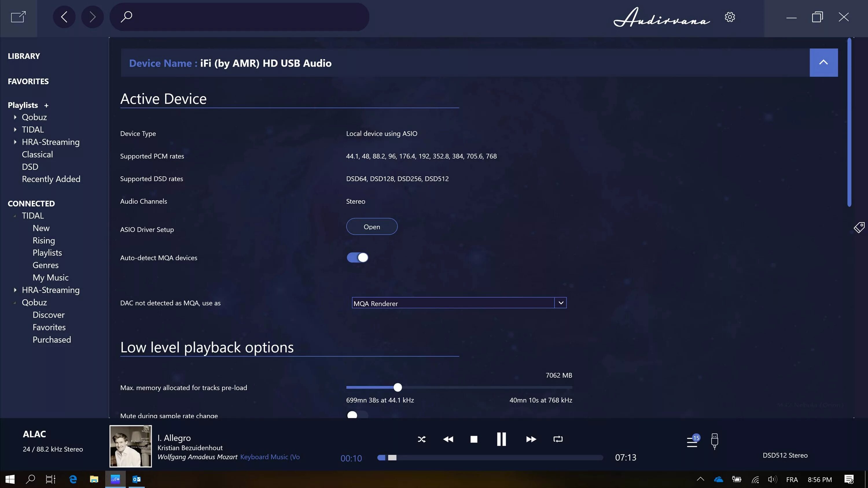Open the Audirvana settings gear
The width and height of the screenshot is (868, 488).
tap(730, 17)
